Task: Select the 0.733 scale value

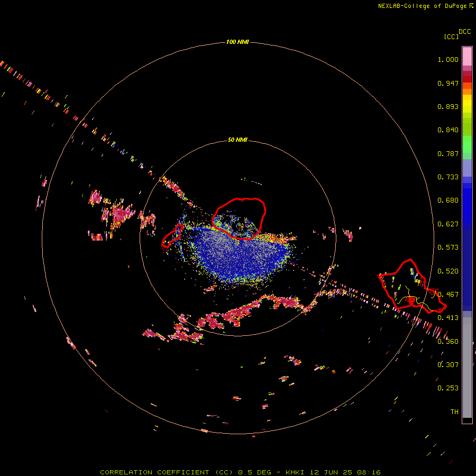Action: (448, 177)
